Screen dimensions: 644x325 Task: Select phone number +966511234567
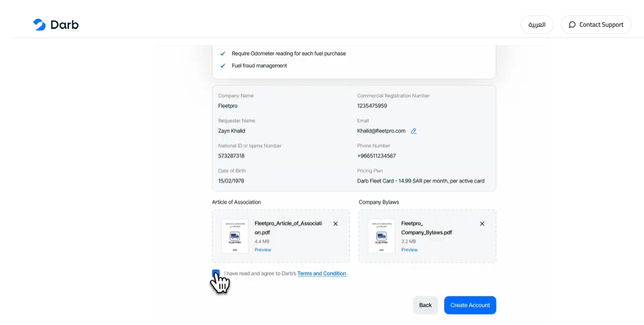pyautogui.click(x=376, y=156)
